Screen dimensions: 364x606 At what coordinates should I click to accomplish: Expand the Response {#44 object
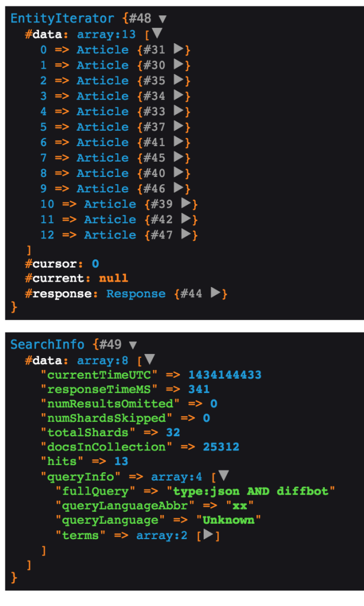215,293
